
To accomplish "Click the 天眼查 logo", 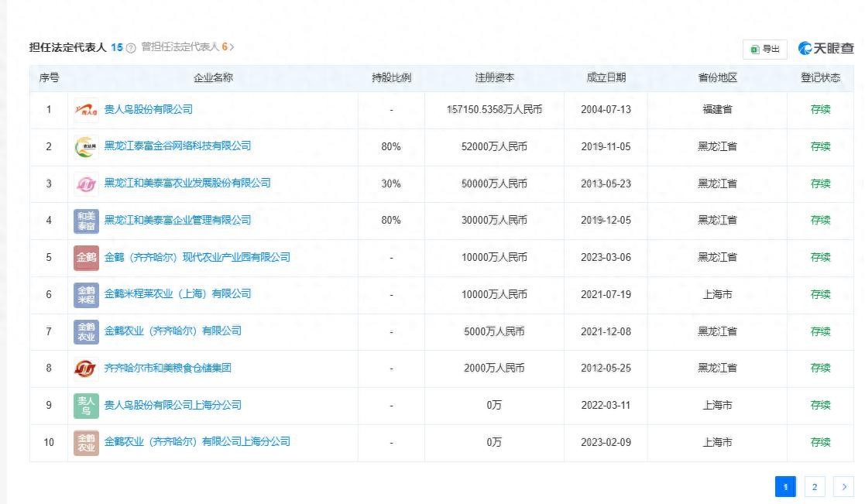I will [826, 49].
